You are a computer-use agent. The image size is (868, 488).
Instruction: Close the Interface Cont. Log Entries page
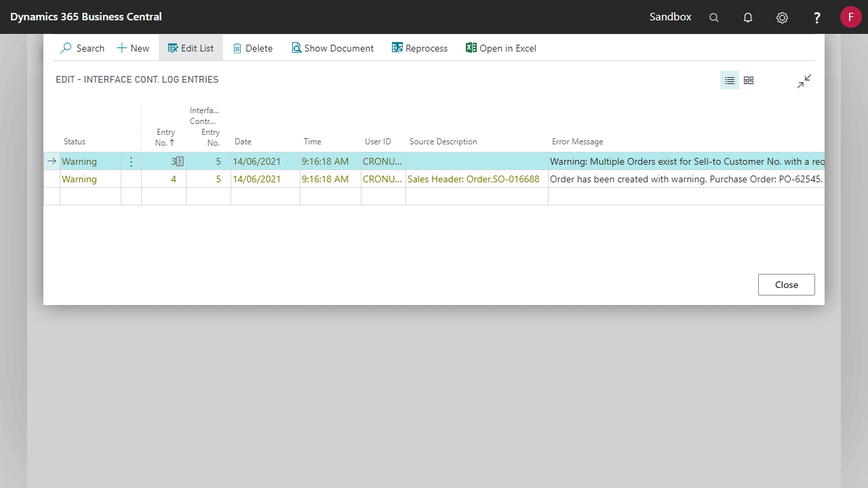click(x=786, y=284)
